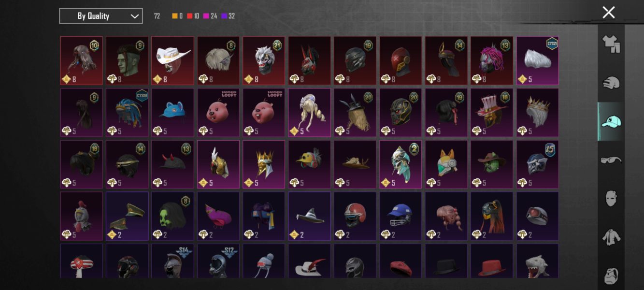Close the inventory with the X button
Viewport: 644px width, 290px height.
(609, 13)
